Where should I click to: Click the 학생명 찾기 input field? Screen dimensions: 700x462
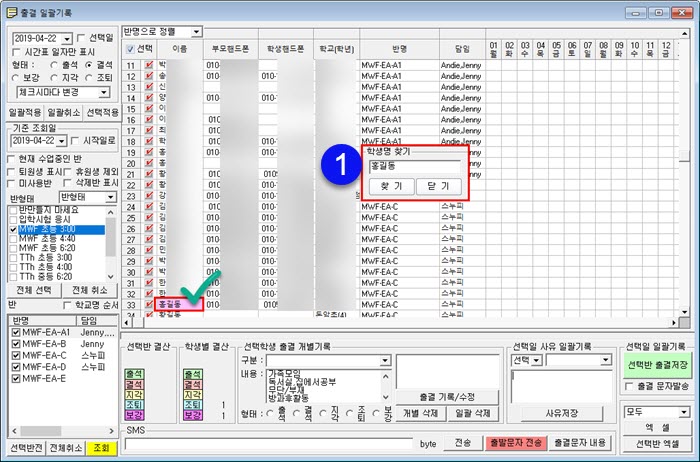pos(415,166)
